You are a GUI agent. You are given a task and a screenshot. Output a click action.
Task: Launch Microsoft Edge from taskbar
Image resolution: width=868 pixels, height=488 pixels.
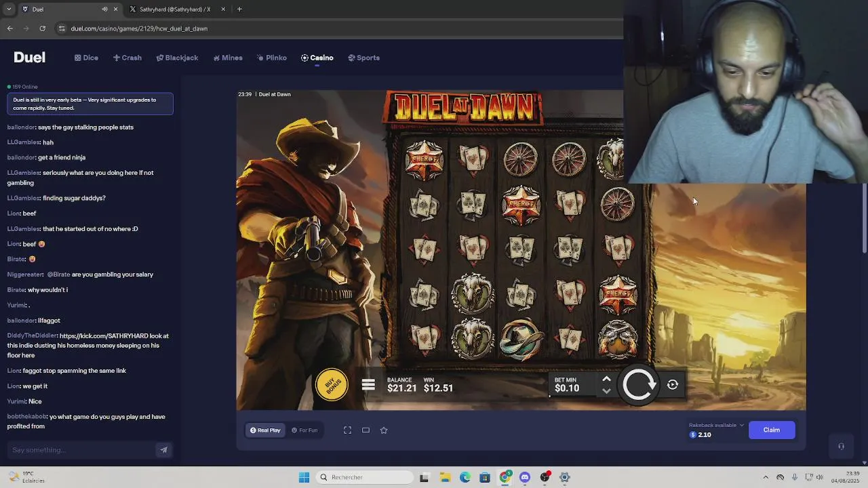pos(465,477)
